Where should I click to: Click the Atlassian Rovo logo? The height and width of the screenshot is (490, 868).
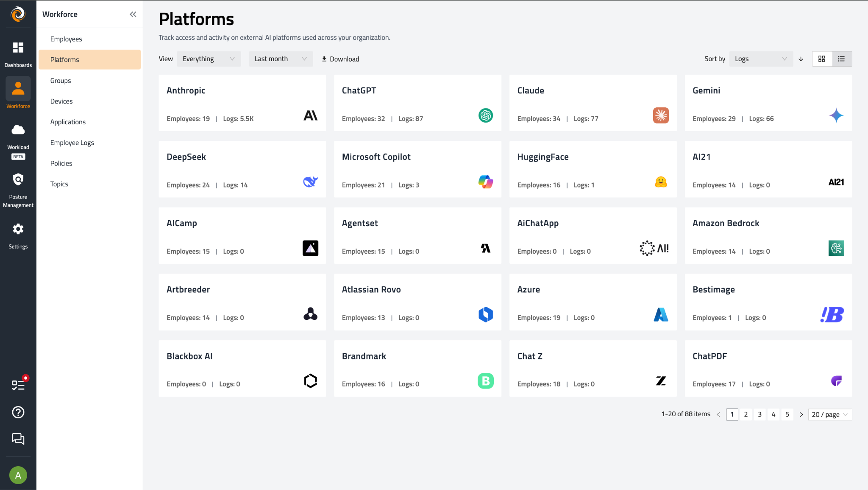pyautogui.click(x=486, y=314)
